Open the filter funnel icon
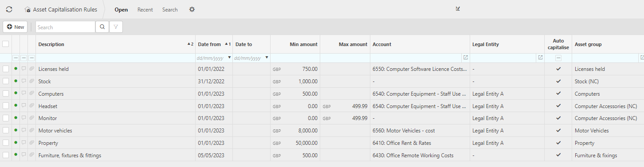 116,27
